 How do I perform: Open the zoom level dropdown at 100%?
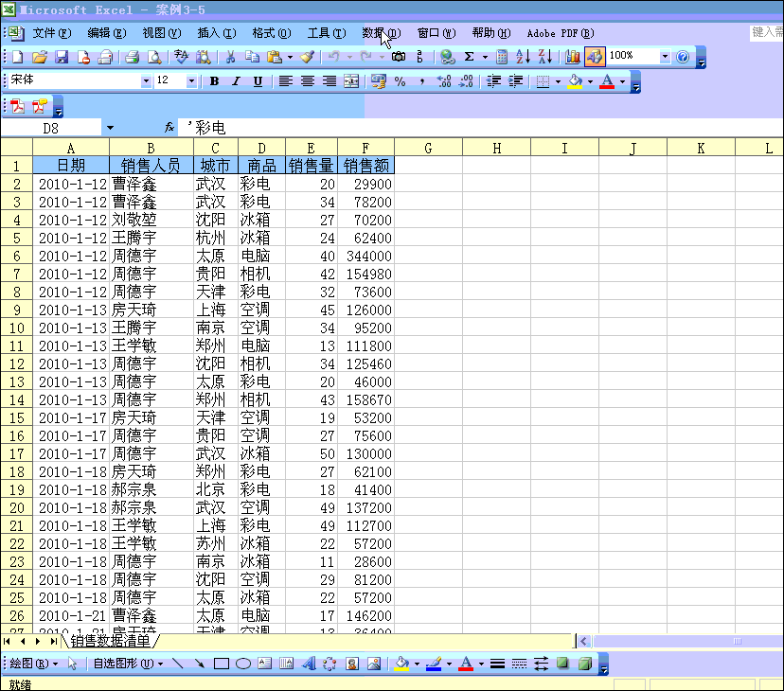[665, 57]
